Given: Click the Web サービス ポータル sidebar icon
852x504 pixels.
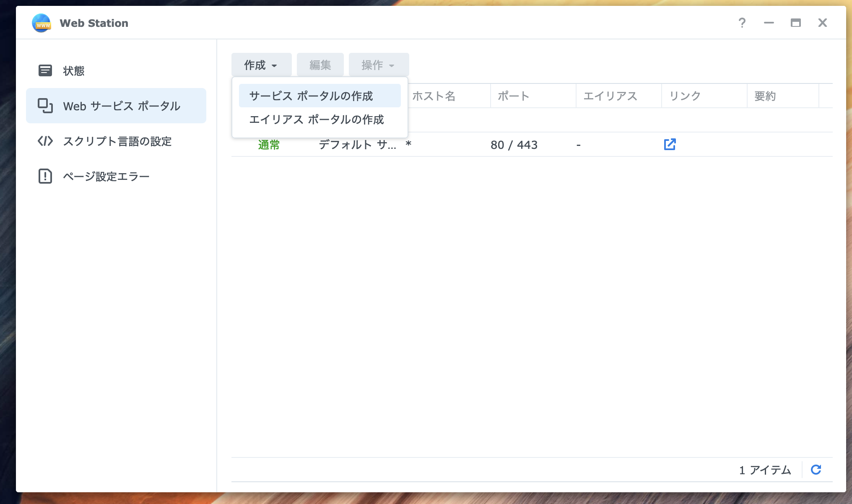Looking at the screenshot, I should tap(45, 105).
